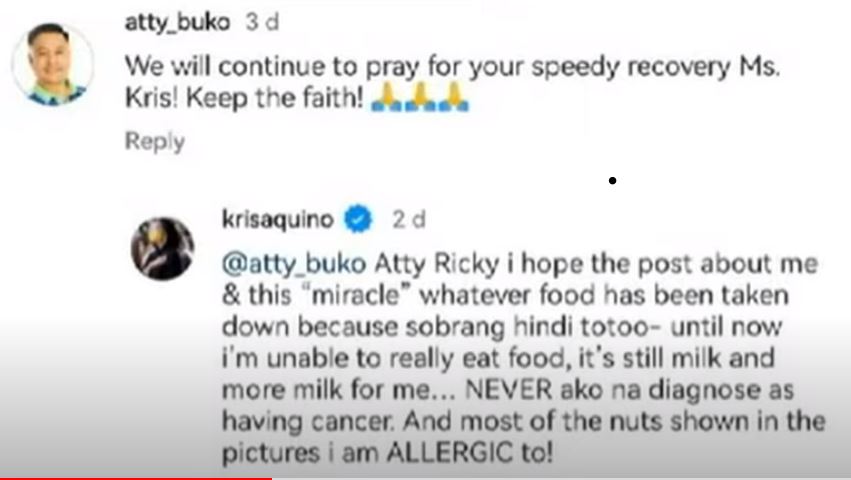Open atty_buko's round profile picture
Viewport: 851px width, 480px height.
coord(53,64)
